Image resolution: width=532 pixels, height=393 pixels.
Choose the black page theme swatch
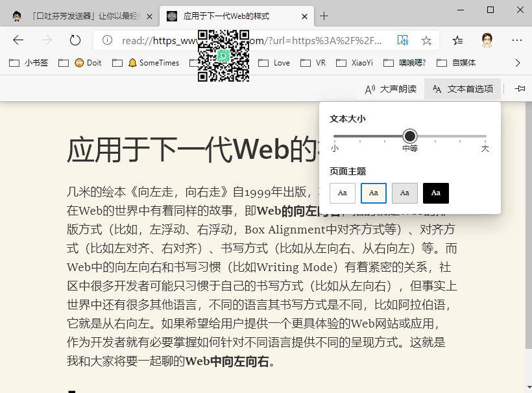click(x=436, y=193)
